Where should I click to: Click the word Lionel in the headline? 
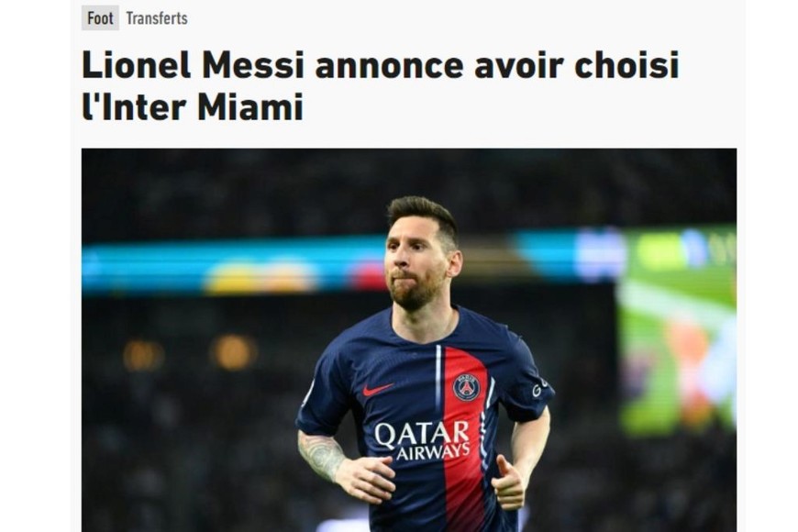pos(136,65)
